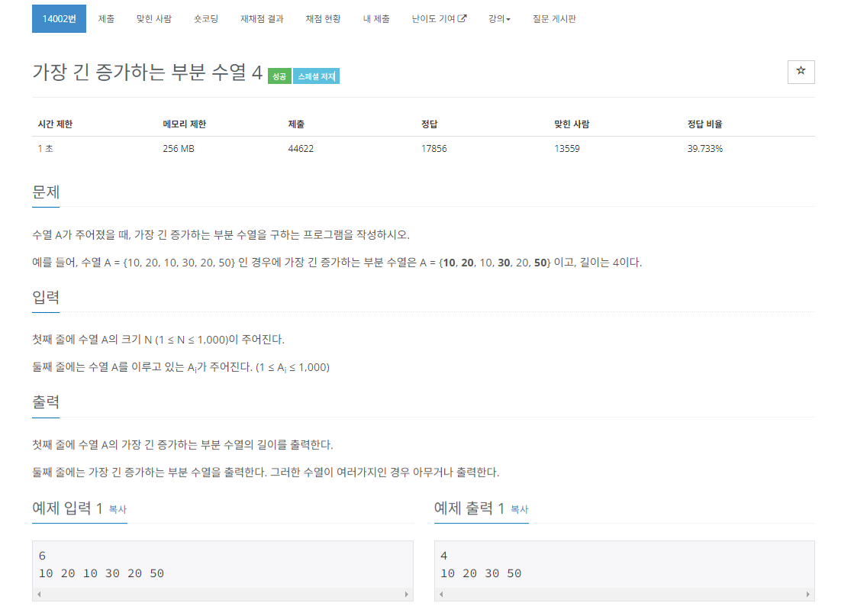Click right arrow of sample input scrollbar
The image size is (854, 616).
[x=407, y=594]
